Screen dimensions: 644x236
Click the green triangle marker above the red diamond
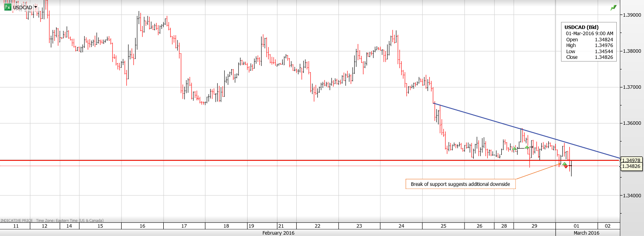click(x=565, y=163)
